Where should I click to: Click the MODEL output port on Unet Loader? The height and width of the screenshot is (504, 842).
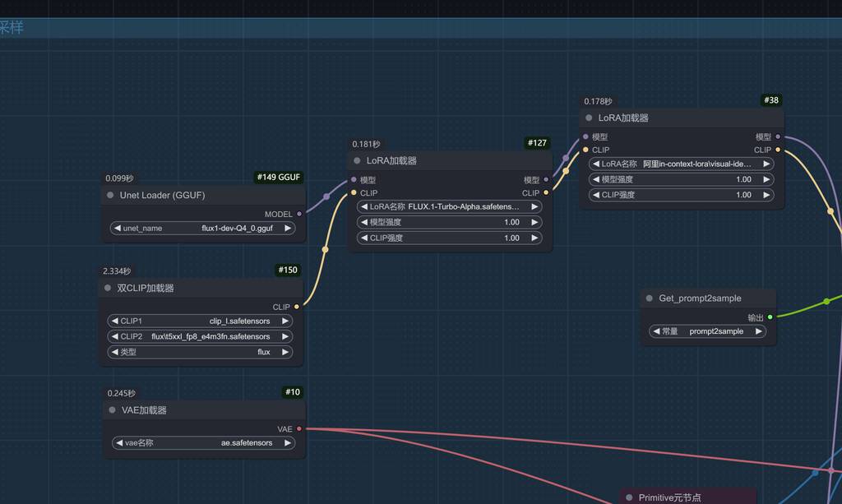click(x=298, y=214)
